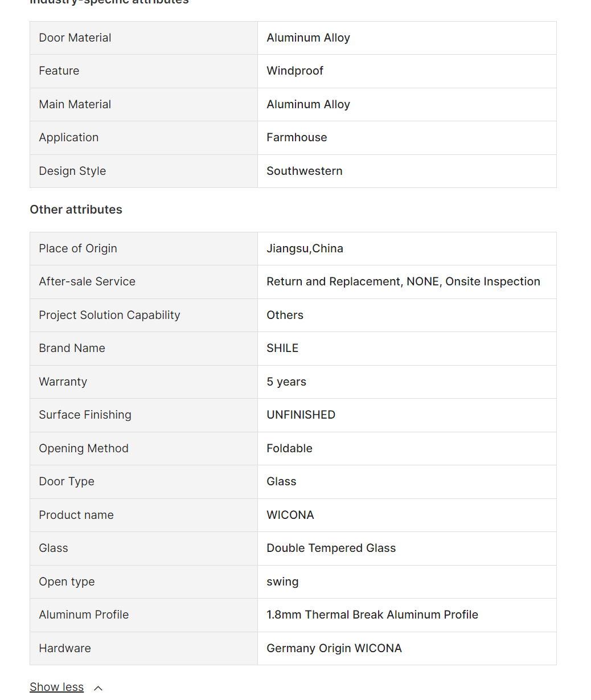Click the 5 years warranty value
The width and height of the screenshot is (591, 700).
(x=286, y=382)
